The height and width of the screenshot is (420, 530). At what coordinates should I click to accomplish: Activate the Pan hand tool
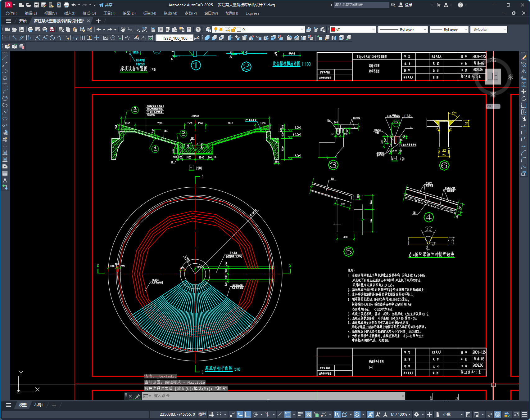click(x=123, y=29)
